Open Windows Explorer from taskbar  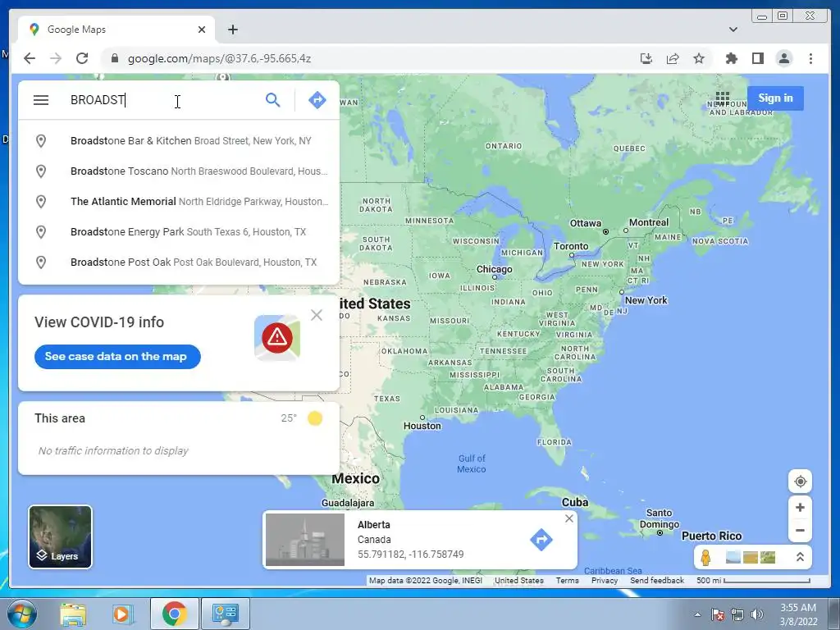click(73, 614)
